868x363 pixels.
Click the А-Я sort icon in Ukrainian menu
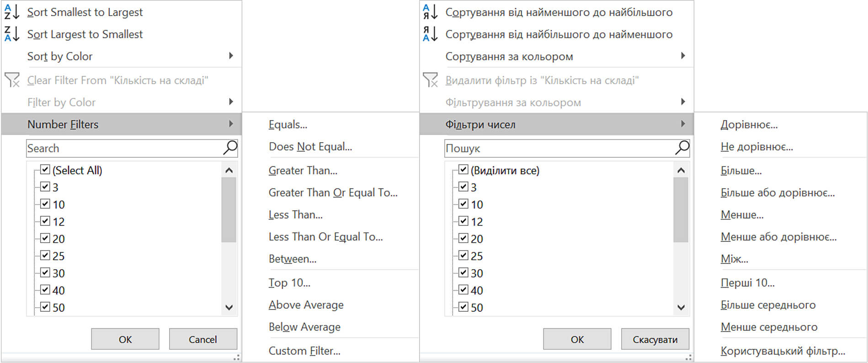pyautogui.click(x=429, y=12)
